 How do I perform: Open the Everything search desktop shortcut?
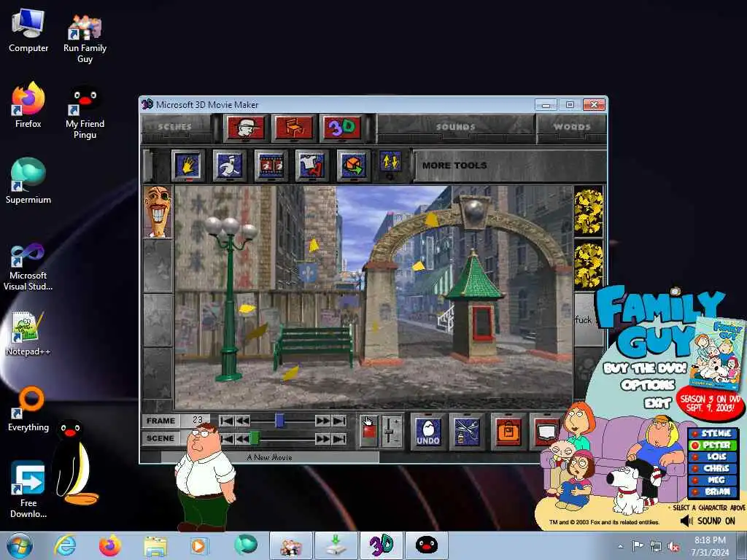coord(28,410)
